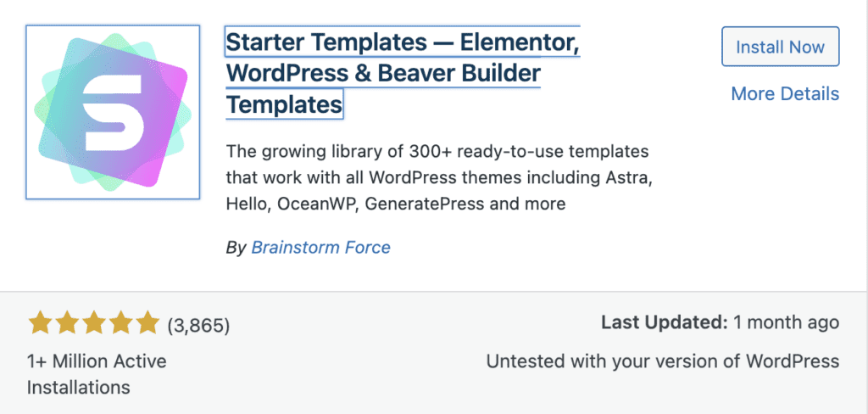The width and height of the screenshot is (868, 414).
Task: Select the fifth gold rating star
Action: click(147, 323)
